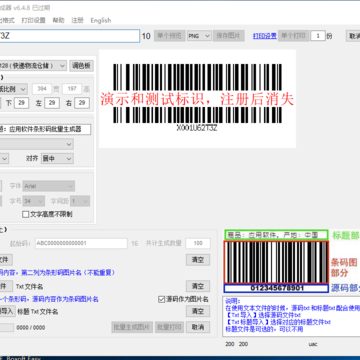Click the 共计生成数量 field showing 100
The width and height of the screenshot is (360, 360).
pos(198,243)
